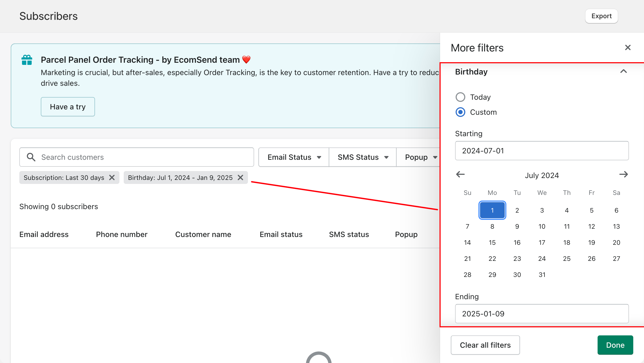Click the Email status column header
This screenshot has width=644, height=363.
tap(281, 234)
